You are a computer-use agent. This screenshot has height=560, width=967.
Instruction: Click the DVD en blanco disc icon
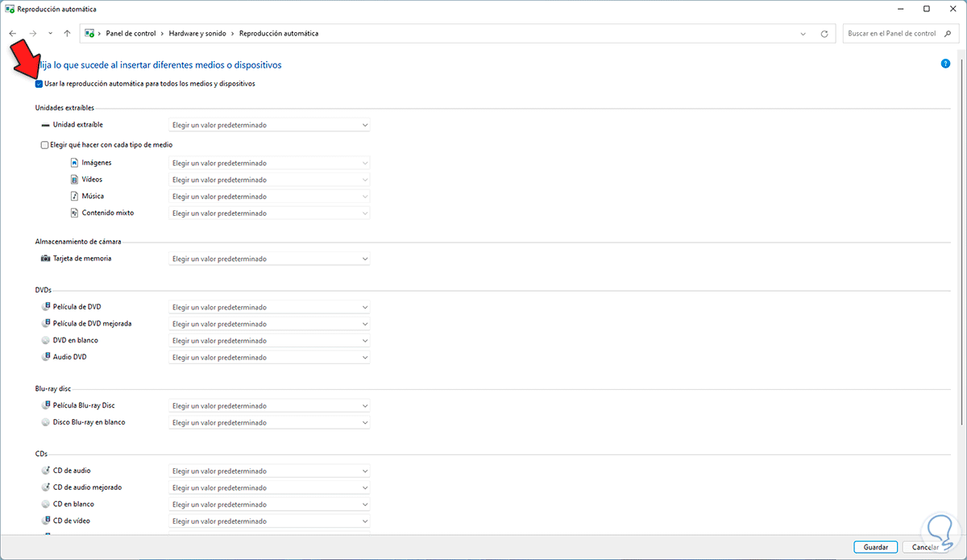[45, 340]
